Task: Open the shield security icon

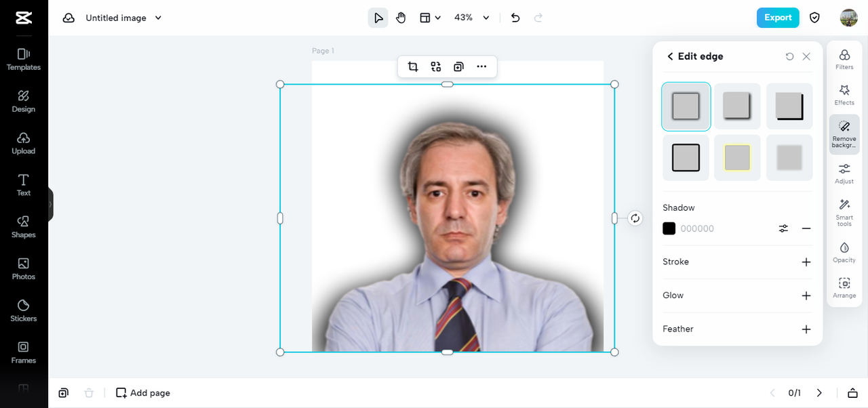Action: tap(815, 18)
